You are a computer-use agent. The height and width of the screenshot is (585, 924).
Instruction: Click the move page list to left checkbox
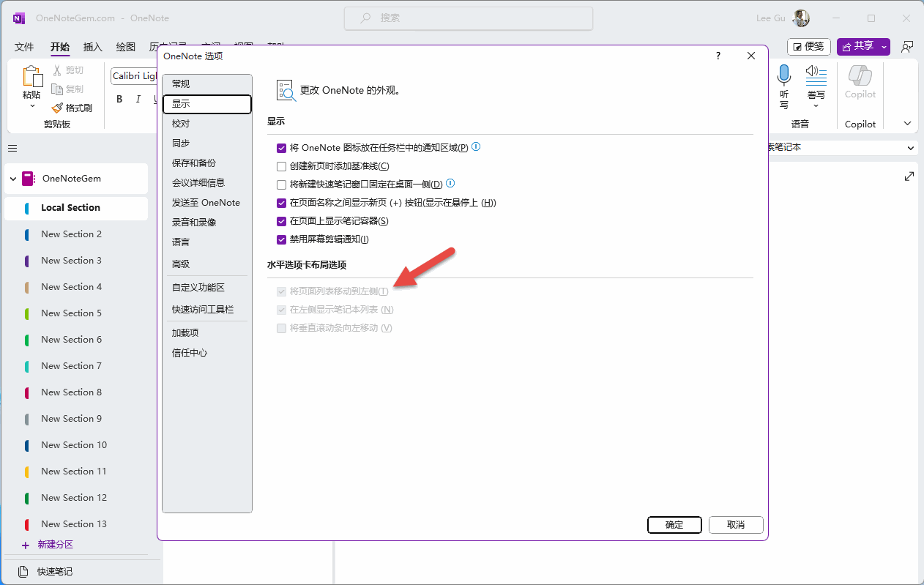pyautogui.click(x=281, y=291)
